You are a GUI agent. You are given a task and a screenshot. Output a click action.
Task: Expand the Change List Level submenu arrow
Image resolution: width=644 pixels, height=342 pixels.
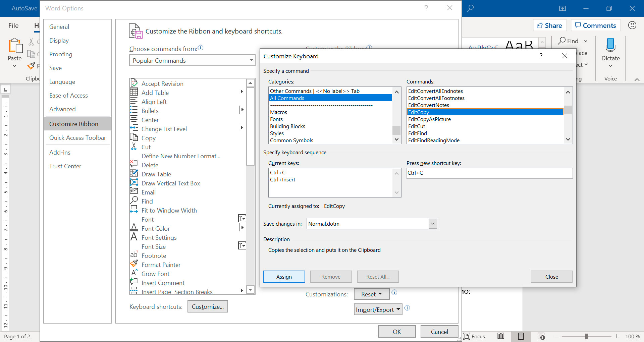tap(241, 128)
